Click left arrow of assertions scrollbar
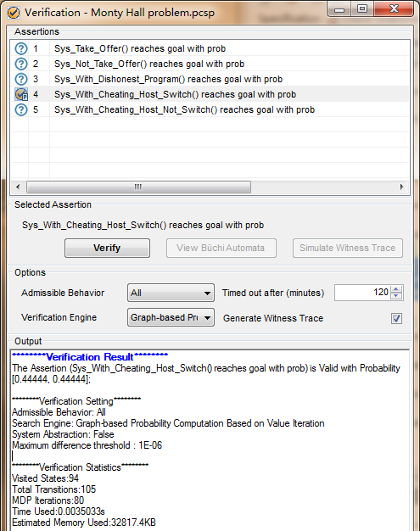Viewport: 420px width, 531px height. [19, 187]
